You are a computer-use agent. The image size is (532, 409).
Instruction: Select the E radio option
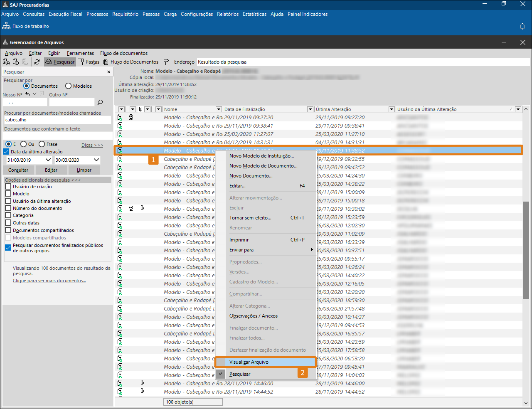coord(8,144)
